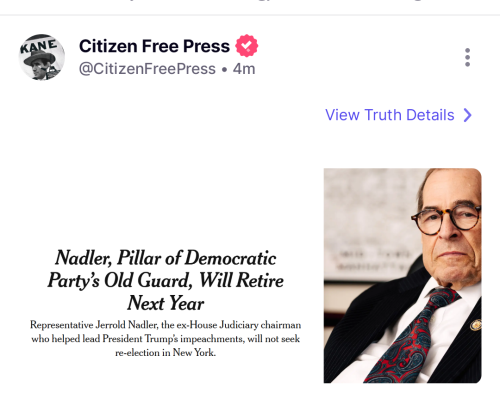Open the @CitizenFreePress handle link
Image resolution: width=500 pixels, height=405 pixels.
147,69
